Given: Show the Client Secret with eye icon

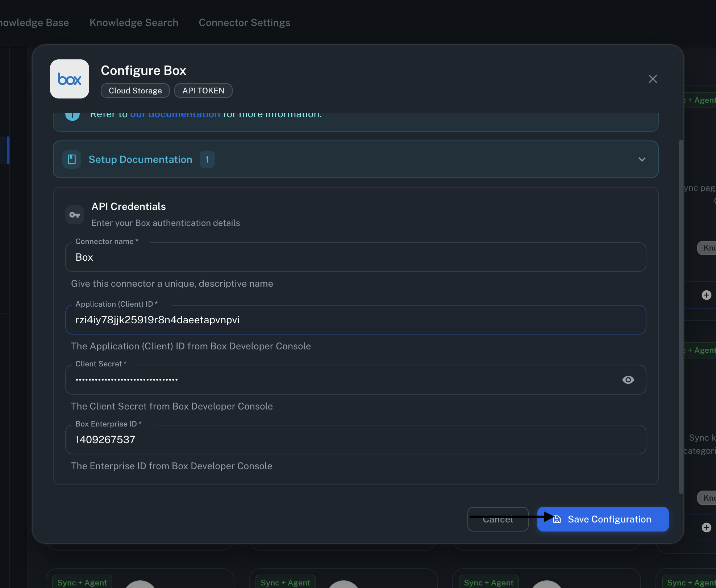Looking at the screenshot, I should point(628,380).
